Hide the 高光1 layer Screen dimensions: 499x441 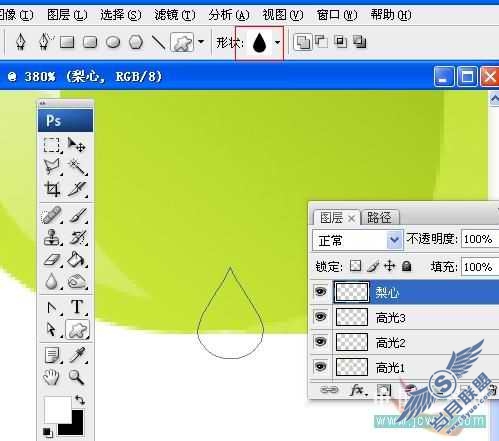point(320,367)
